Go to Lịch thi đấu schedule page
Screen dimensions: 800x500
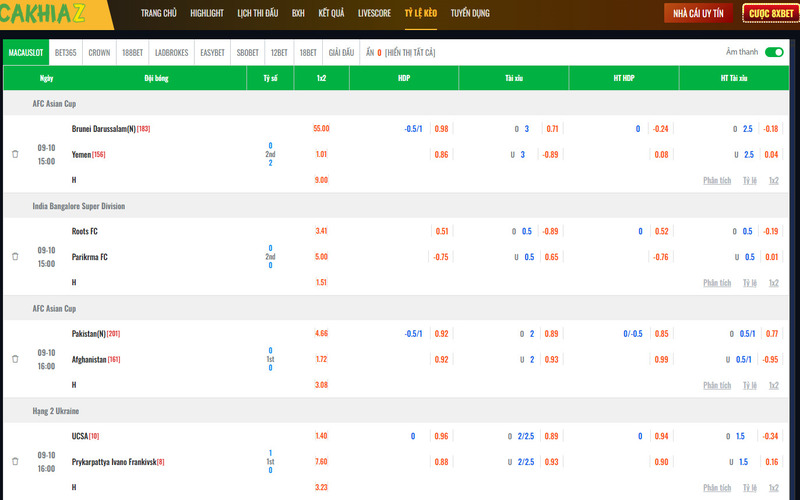258,13
